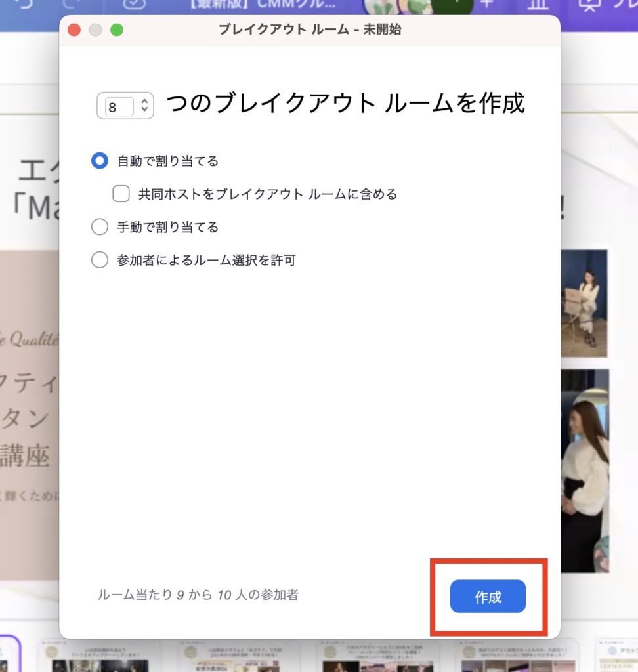Choose 参加者によるルーム選択を許可 option
This screenshot has height=672, width=638.
tap(100, 261)
